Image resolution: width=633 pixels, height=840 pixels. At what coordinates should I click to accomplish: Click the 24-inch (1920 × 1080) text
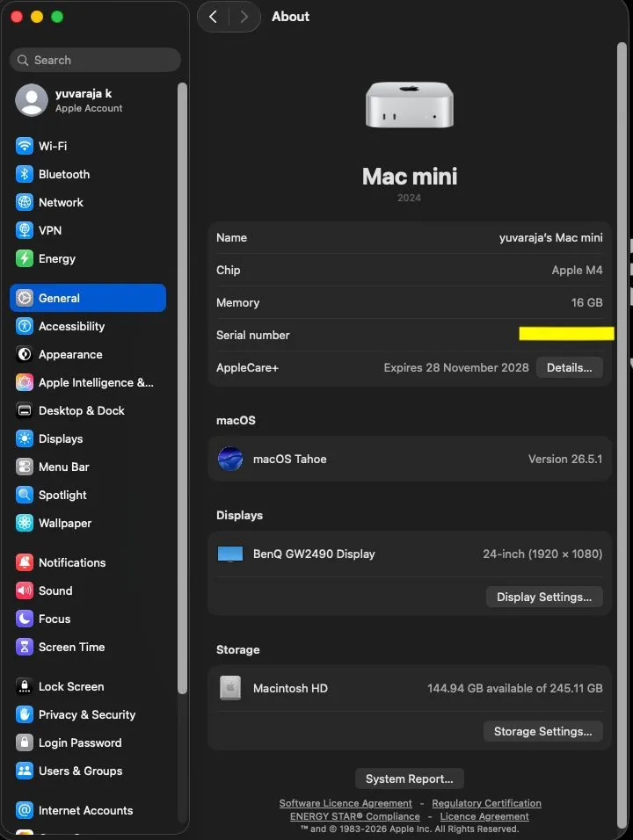pyautogui.click(x=542, y=554)
